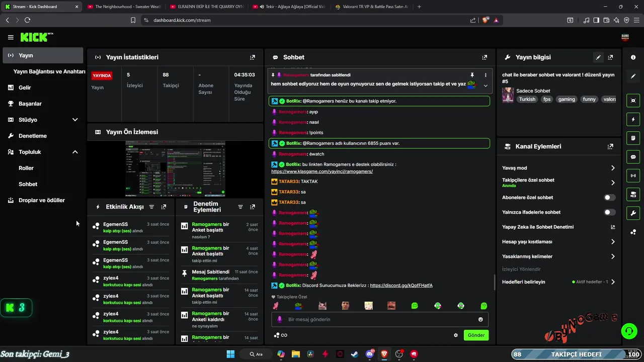Toggle Yalnızca ifadelerle sohbet switch
Screen dimensions: 644x362
coord(610,212)
